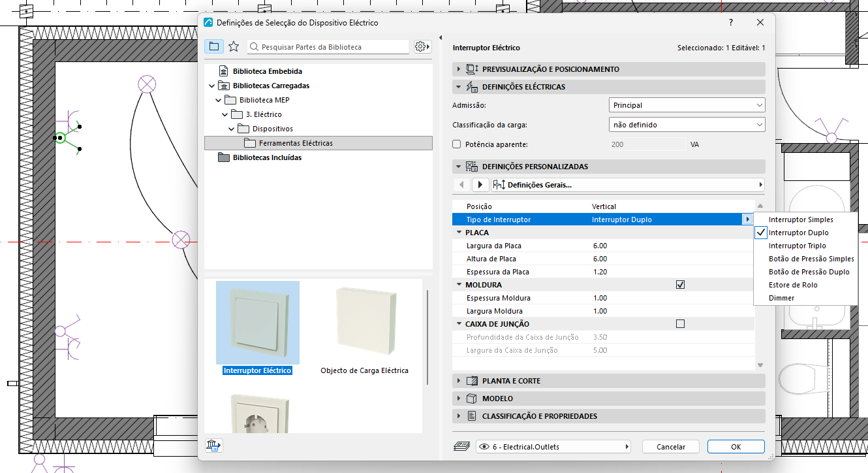This screenshot has height=473, width=868.
Task: Click the Biblioteca Embebida library icon
Action: tap(223, 71)
